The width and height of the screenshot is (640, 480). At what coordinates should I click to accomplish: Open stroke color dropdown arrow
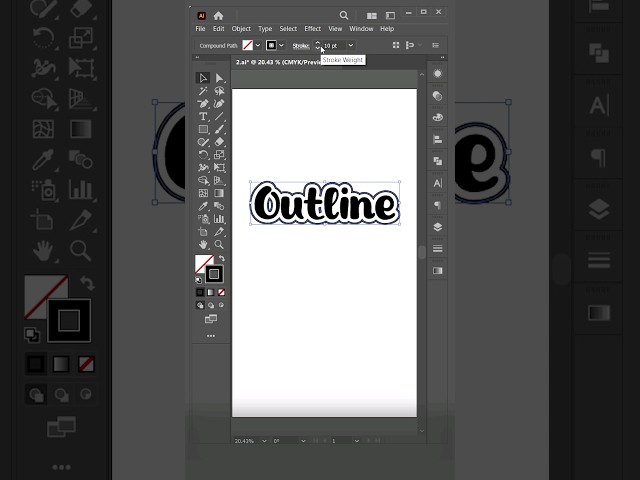(x=281, y=45)
